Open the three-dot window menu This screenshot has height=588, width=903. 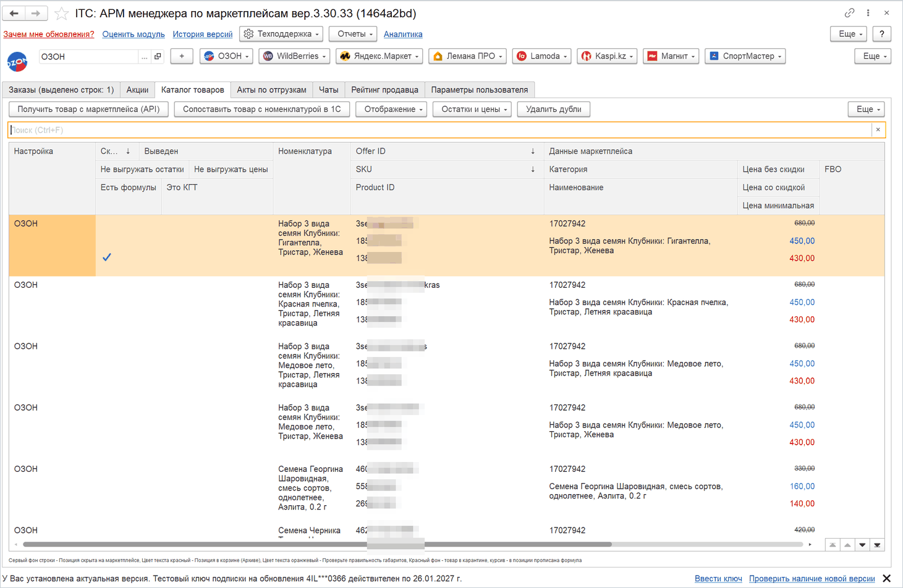868,13
